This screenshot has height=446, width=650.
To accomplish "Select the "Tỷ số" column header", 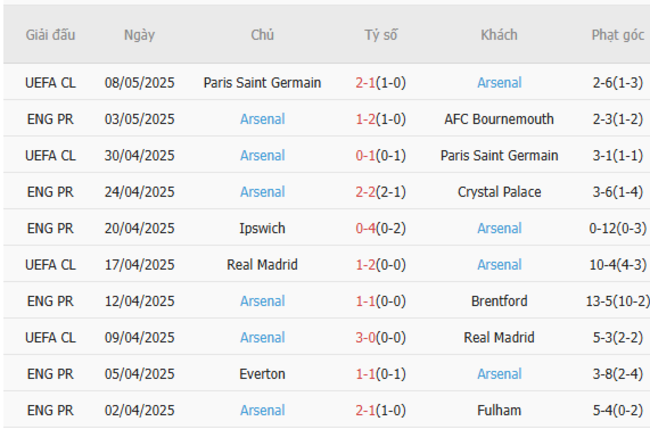I will point(380,35).
